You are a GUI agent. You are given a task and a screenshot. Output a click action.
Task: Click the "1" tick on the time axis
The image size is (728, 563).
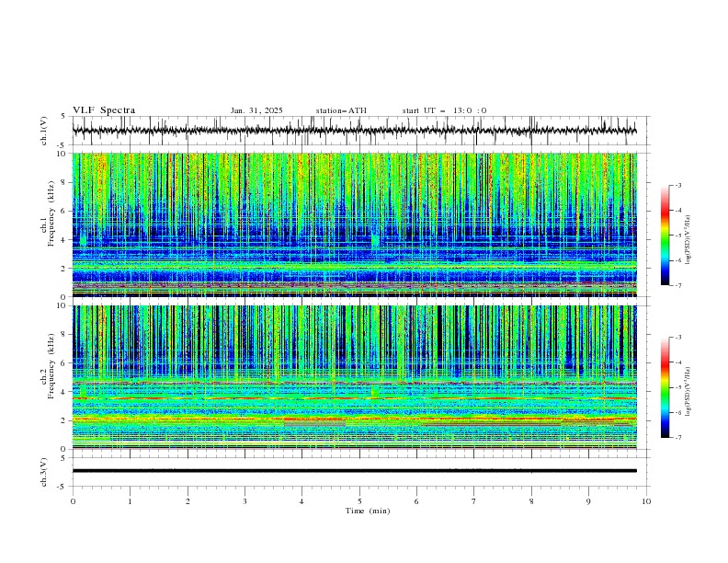tap(130, 501)
